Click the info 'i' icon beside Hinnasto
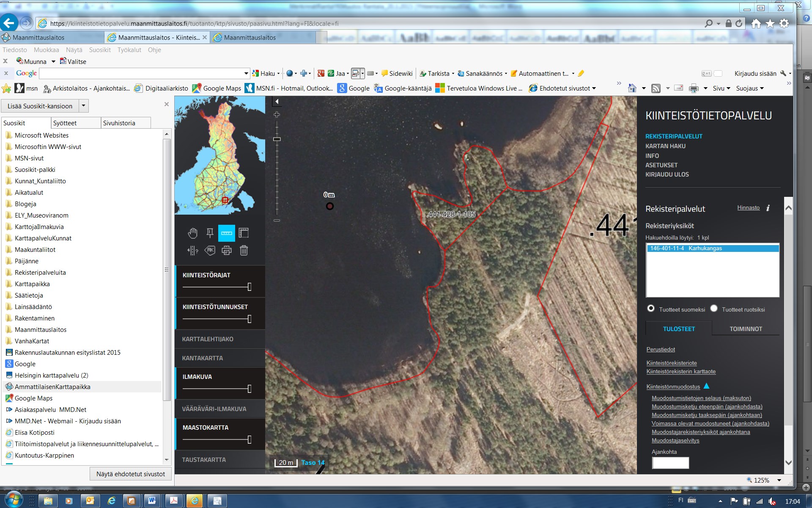The image size is (812, 508). tap(768, 208)
